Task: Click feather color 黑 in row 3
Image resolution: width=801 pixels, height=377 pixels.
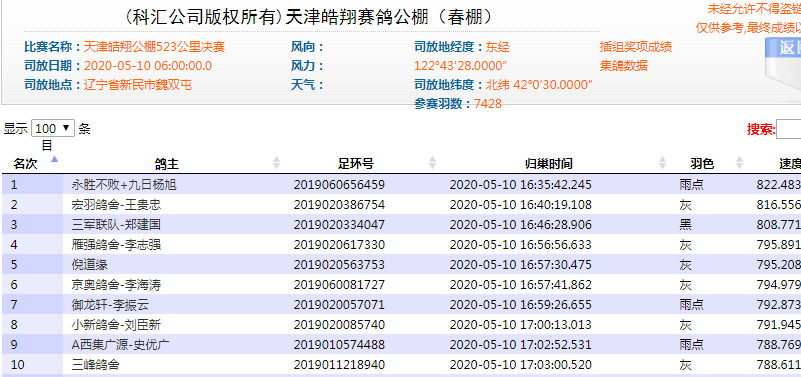Action: (686, 225)
